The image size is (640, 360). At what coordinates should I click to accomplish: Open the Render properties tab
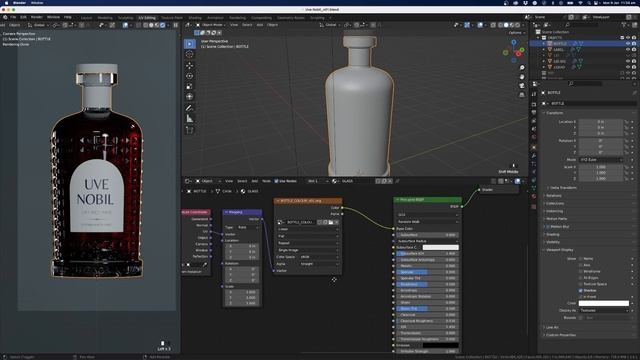point(534,104)
